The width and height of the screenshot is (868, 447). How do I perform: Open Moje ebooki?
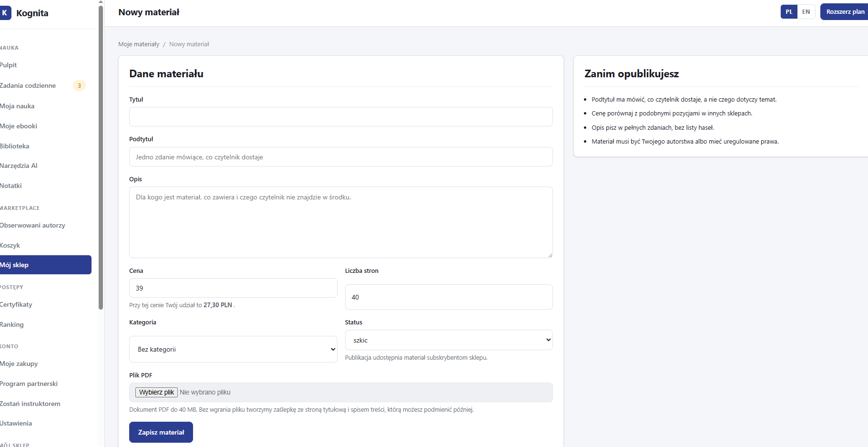click(x=19, y=126)
